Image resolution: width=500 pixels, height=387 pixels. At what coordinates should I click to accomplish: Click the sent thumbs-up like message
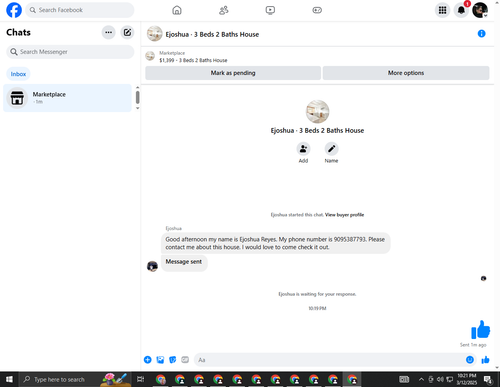pyautogui.click(x=480, y=330)
